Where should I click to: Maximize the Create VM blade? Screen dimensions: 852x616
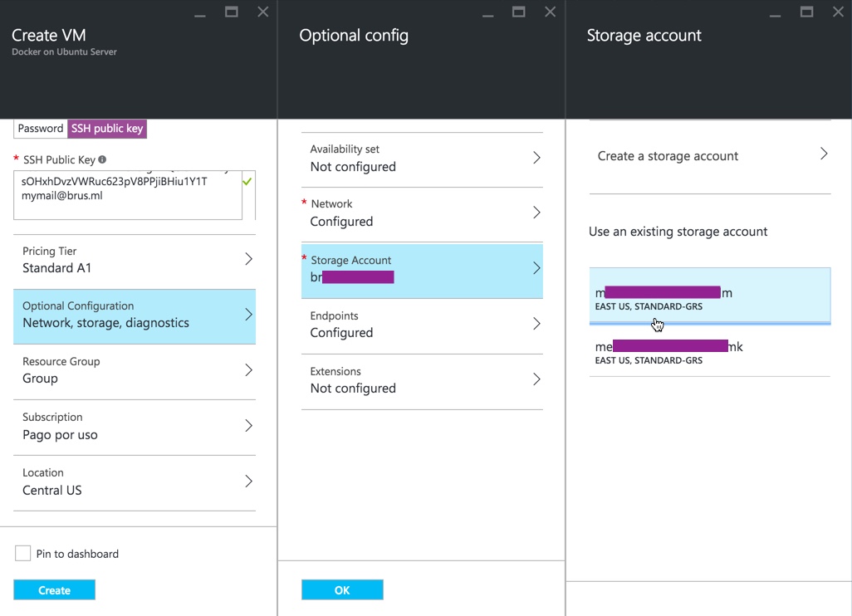[232, 12]
